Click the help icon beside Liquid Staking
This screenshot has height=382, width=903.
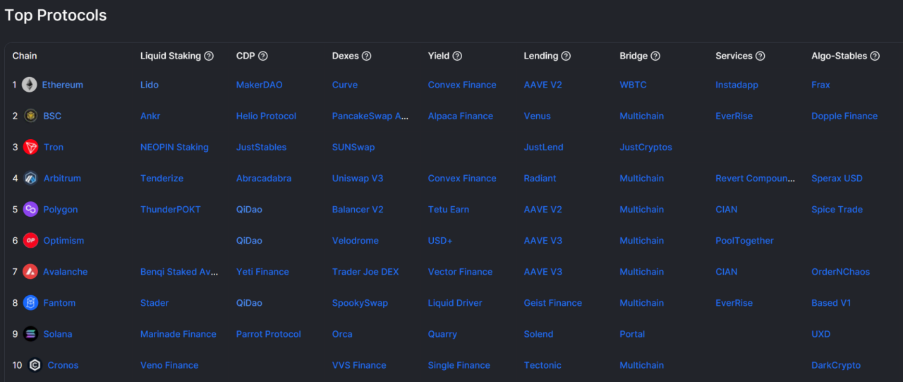209,56
